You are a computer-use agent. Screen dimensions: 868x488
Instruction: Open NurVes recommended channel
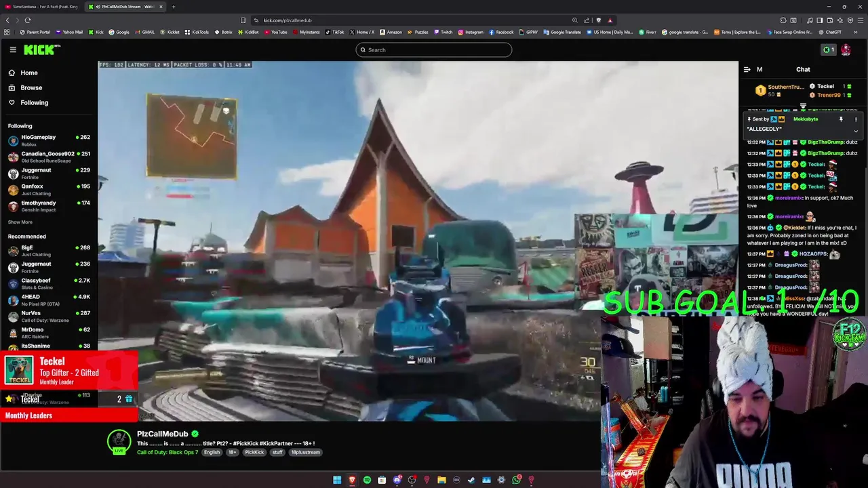49,317
